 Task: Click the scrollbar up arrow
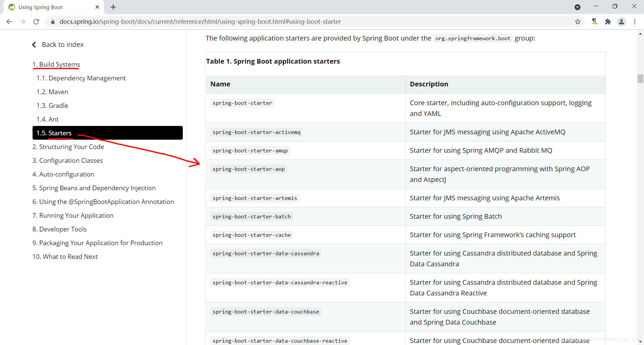click(640, 33)
